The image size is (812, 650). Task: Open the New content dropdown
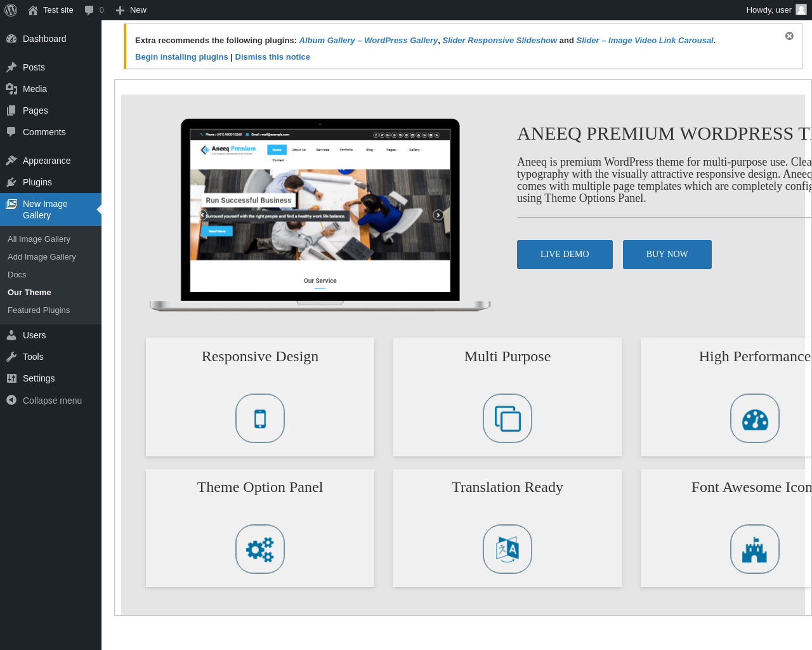click(x=131, y=10)
